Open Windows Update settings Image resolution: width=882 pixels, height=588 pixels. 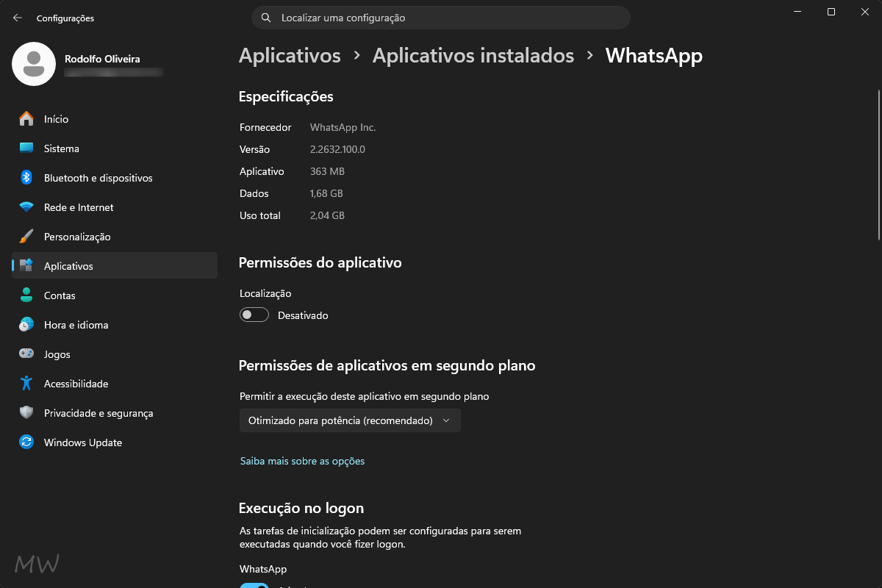[x=115, y=442]
